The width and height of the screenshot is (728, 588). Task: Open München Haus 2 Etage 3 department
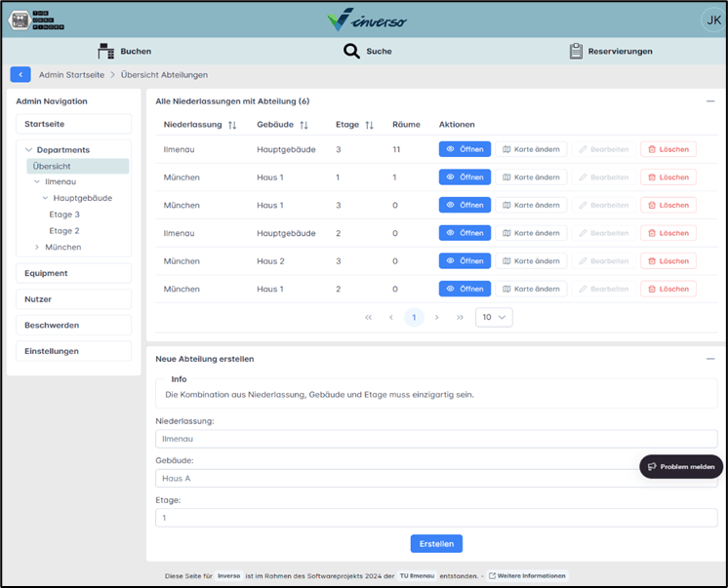pyautogui.click(x=465, y=261)
